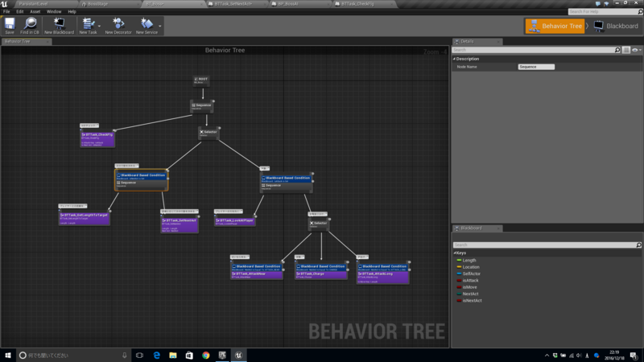
Task: Open the File menu
Action: pyautogui.click(x=6, y=11)
